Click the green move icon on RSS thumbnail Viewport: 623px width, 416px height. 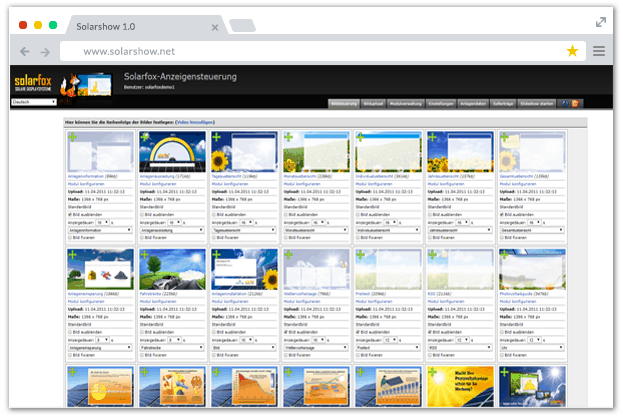click(x=432, y=255)
